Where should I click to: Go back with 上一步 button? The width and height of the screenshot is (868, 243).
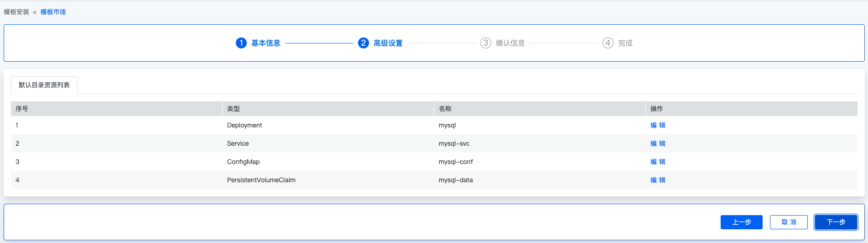pyautogui.click(x=742, y=222)
